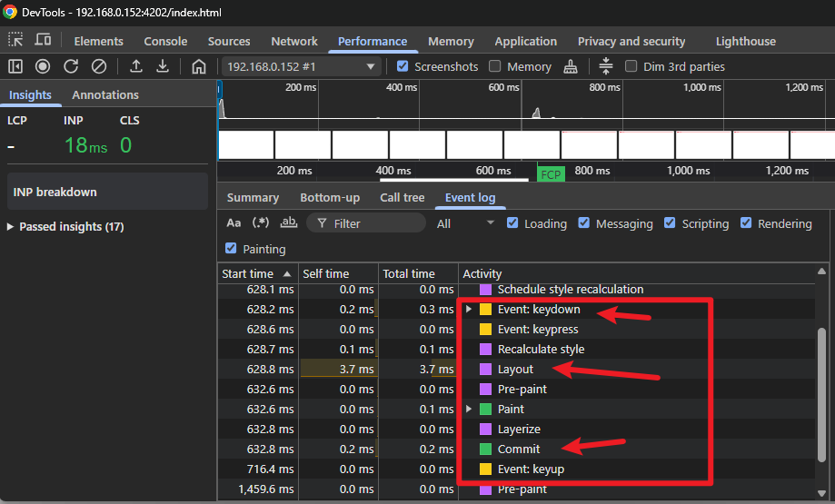
Task: Sort by Self time column header
Action: click(x=338, y=273)
